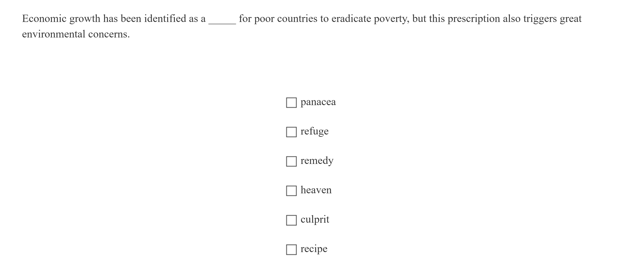Viewport: 644px width, 262px height.
Task: Click the word "eradicate" in the sentence
Action: click(351, 19)
